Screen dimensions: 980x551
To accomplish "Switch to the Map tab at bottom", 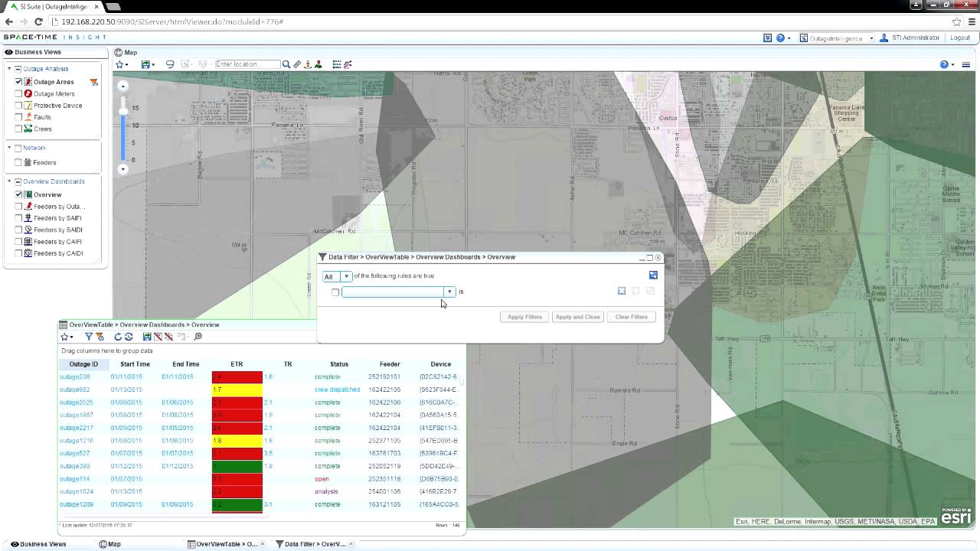I will 109,544.
